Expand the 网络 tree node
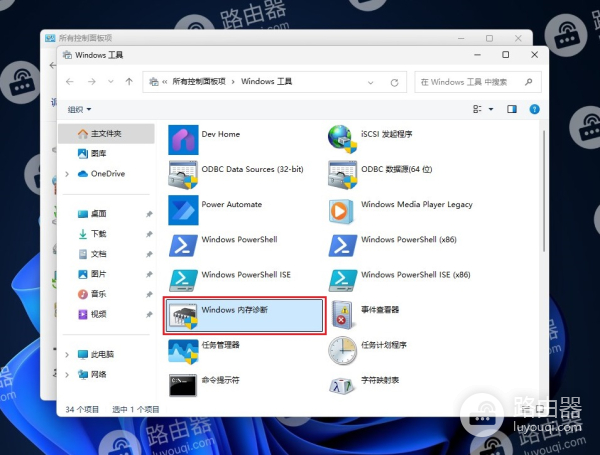Viewport: 600px width, 455px height. [67, 375]
